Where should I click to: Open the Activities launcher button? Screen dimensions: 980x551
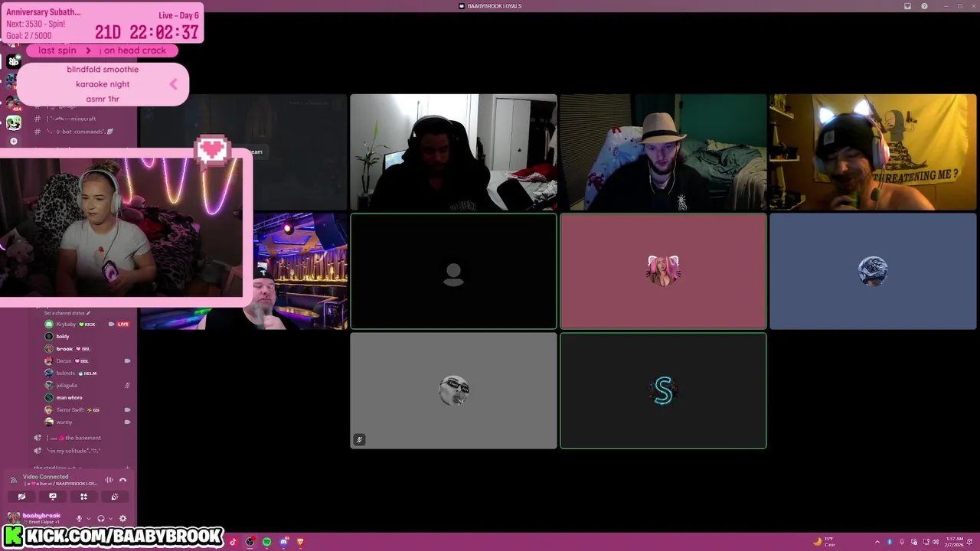[83, 497]
